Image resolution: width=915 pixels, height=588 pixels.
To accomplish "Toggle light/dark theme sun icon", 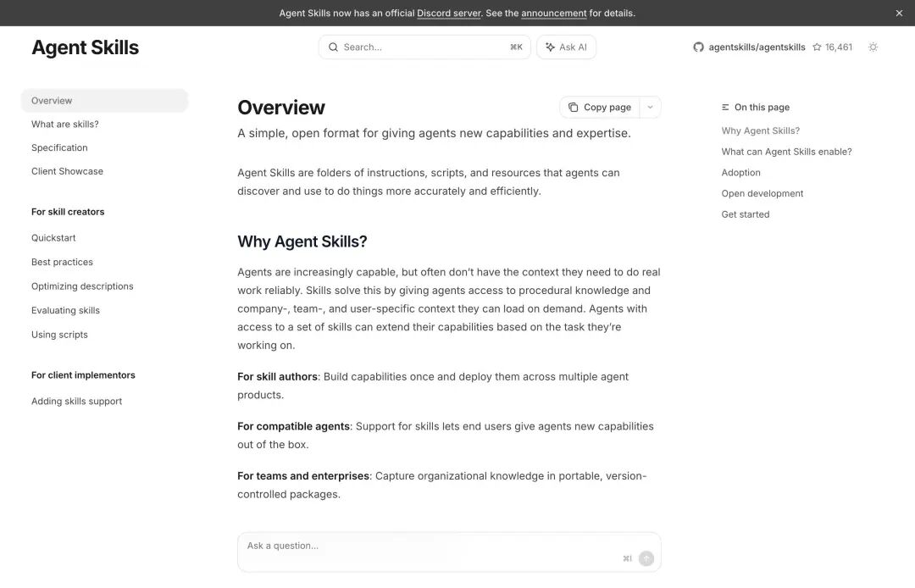I will point(873,47).
